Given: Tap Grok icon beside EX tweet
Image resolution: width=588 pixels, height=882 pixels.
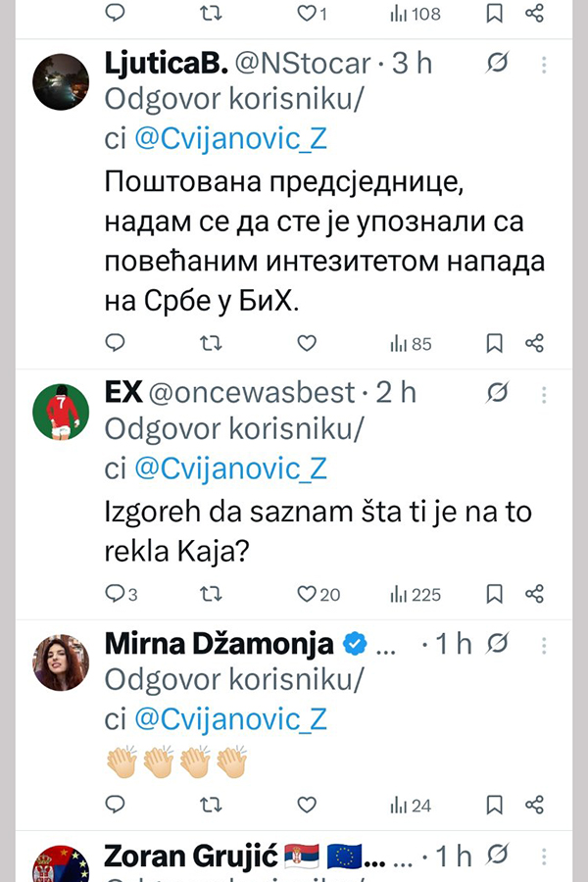Looking at the screenshot, I should [498, 393].
